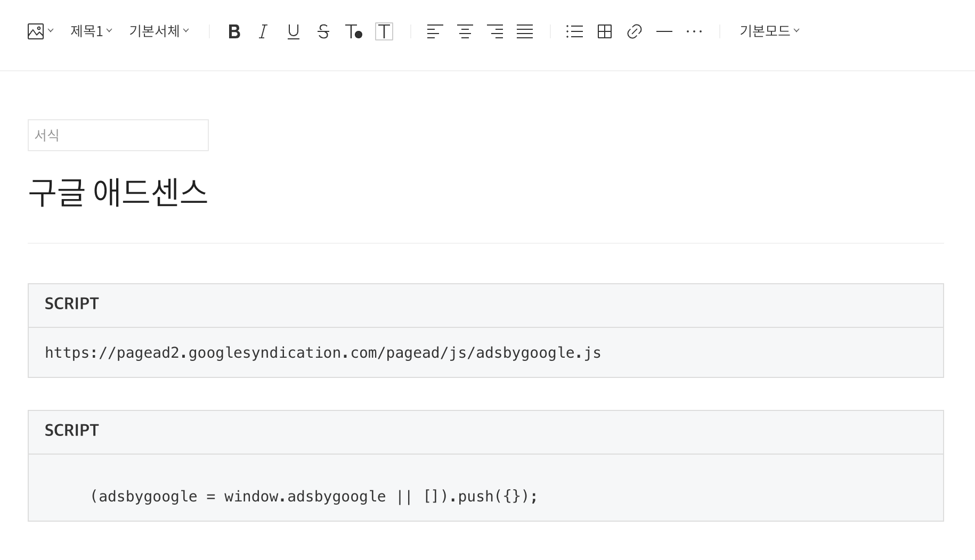Justify the text alignment
The image size is (975, 560).
[525, 32]
